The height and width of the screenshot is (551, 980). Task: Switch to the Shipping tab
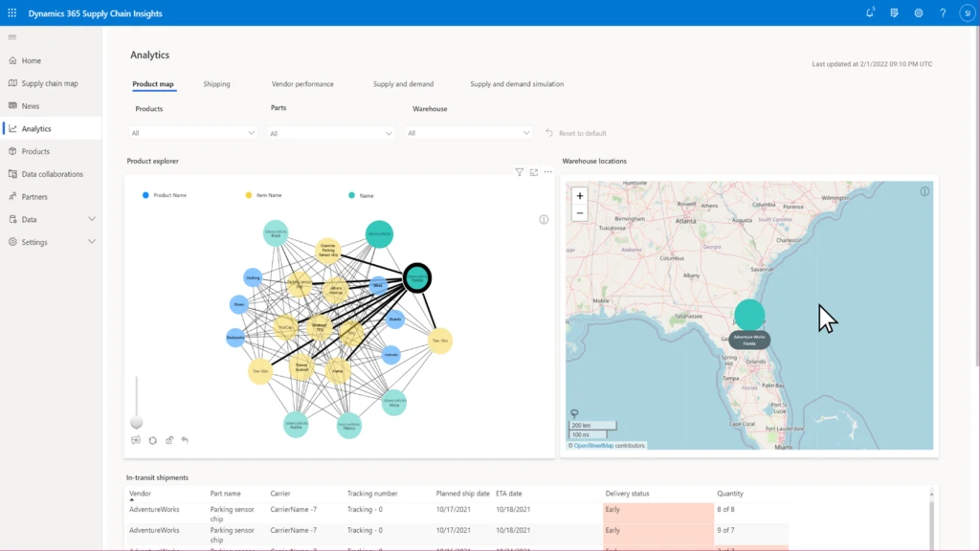click(217, 84)
